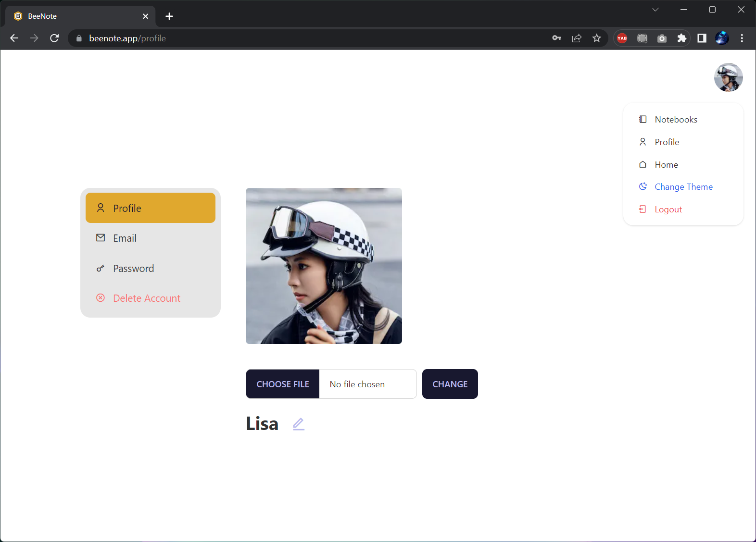Open the Chrome profile avatar
Screen dimensions: 756x542
pos(722,38)
